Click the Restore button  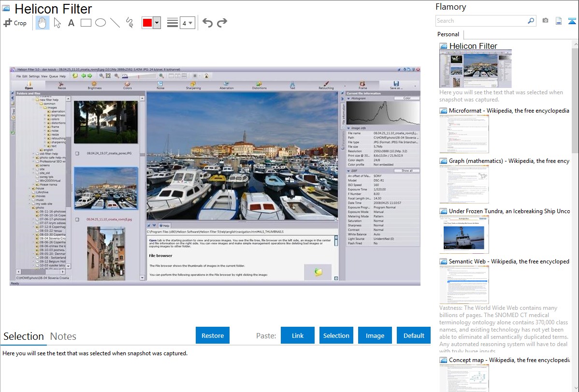[213, 335]
